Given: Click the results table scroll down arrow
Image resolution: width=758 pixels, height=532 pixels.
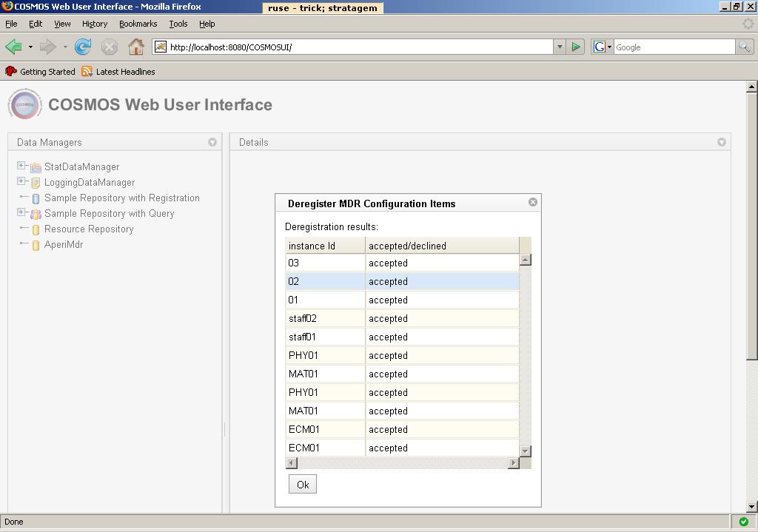Looking at the screenshot, I should click(x=526, y=451).
